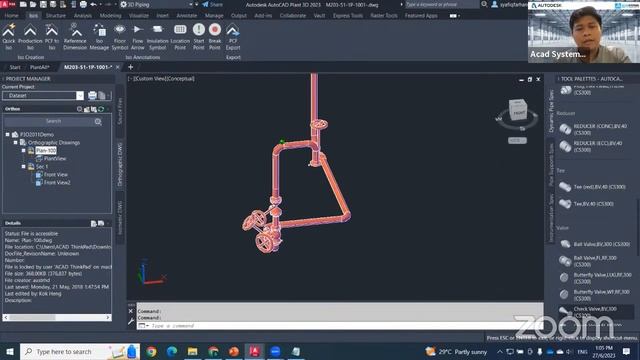Insert Check Valve BV,300 from palette

[x=596, y=312]
